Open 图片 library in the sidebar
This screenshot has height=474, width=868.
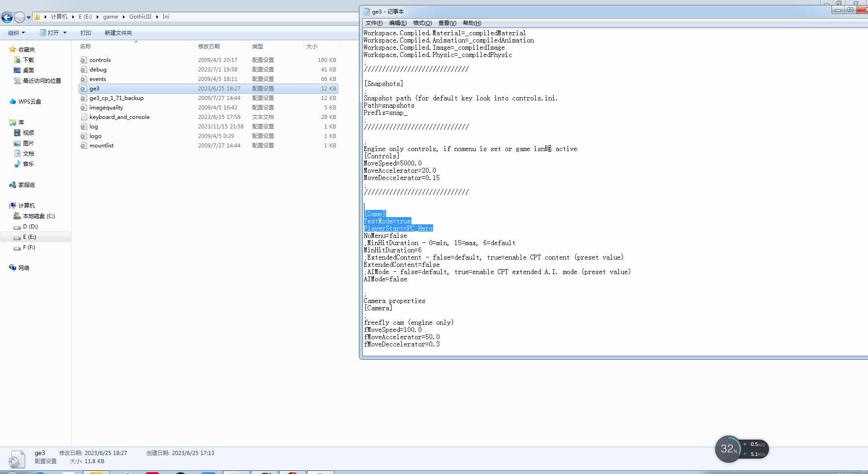[x=28, y=143]
